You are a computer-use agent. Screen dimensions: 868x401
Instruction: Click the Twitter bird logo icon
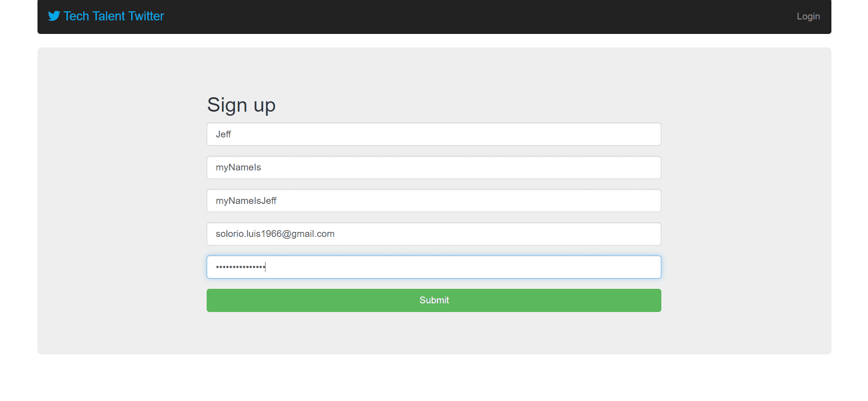pyautogui.click(x=54, y=16)
